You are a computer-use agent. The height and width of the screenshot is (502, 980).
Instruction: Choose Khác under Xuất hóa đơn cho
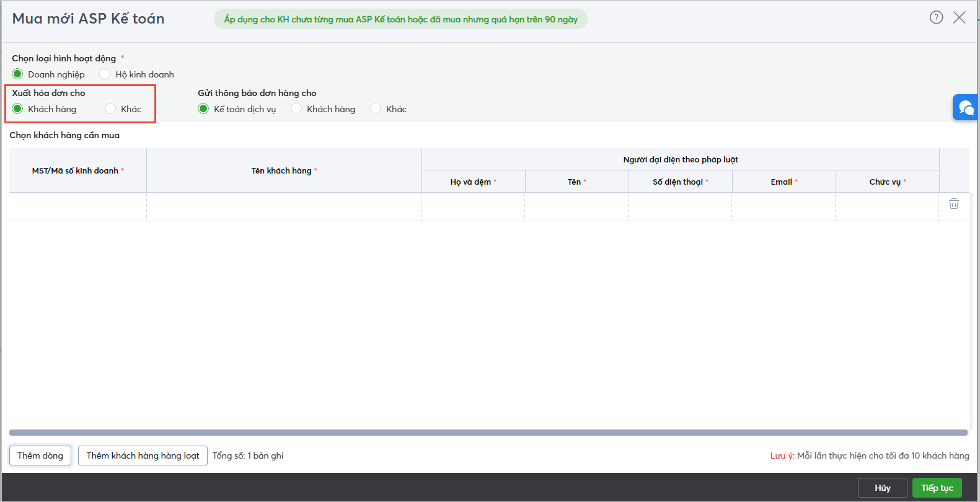pos(110,109)
